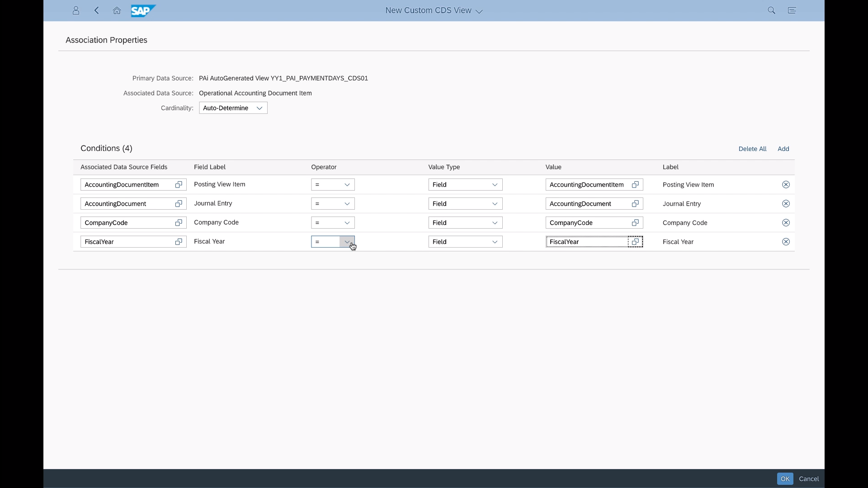Open value help for AccountingDocument value field
Viewport: 868px width, 488px height.
pyautogui.click(x=635, y=204)
